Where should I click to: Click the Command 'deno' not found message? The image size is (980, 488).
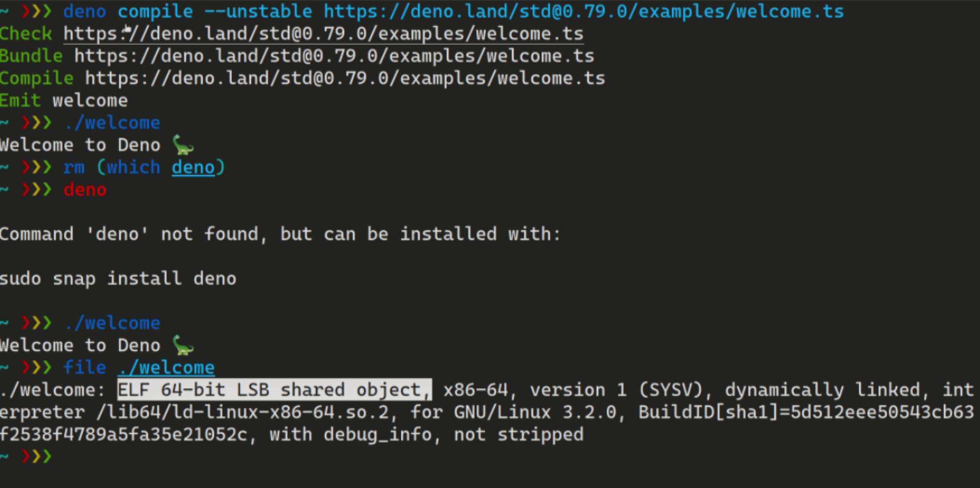pyautogui.click(x=280, y=234)
